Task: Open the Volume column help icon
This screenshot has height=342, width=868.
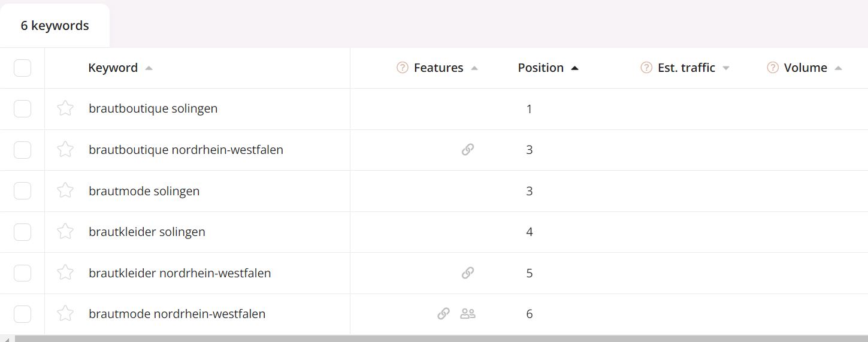Action: [773, 68]
